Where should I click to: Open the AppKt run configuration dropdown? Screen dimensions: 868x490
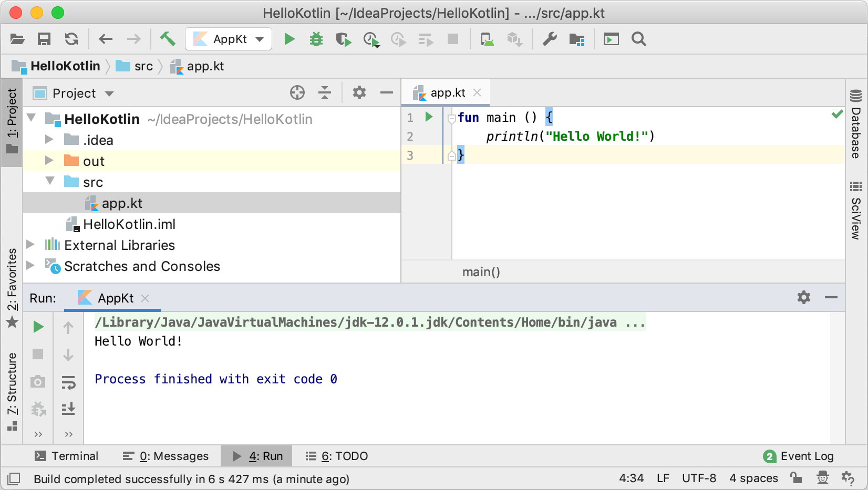pos(229,39)
